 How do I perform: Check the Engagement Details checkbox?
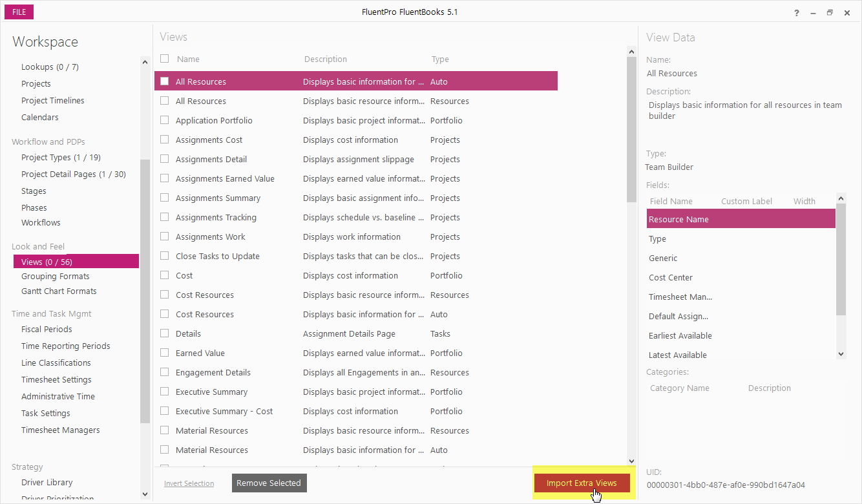pyautogui.click(x=165, y=372)
